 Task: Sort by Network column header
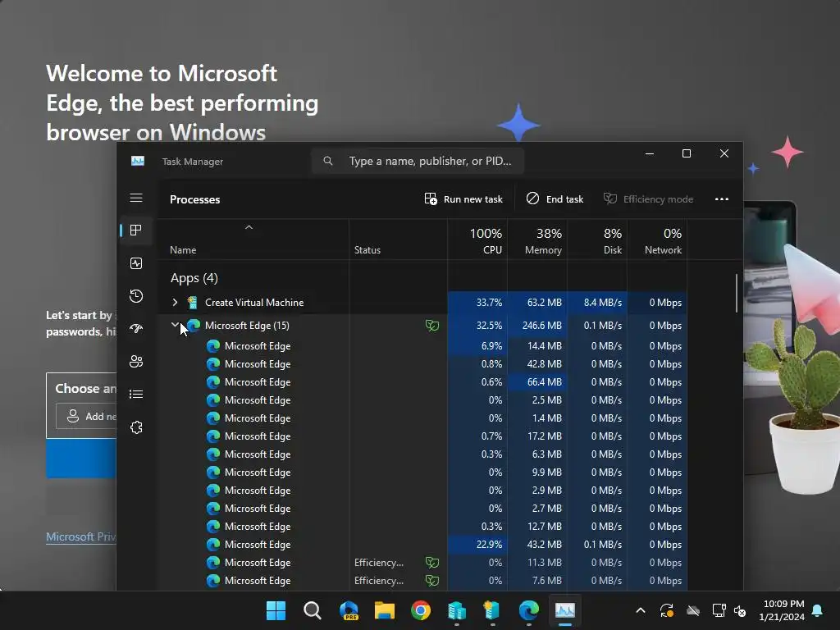[657, 240]
